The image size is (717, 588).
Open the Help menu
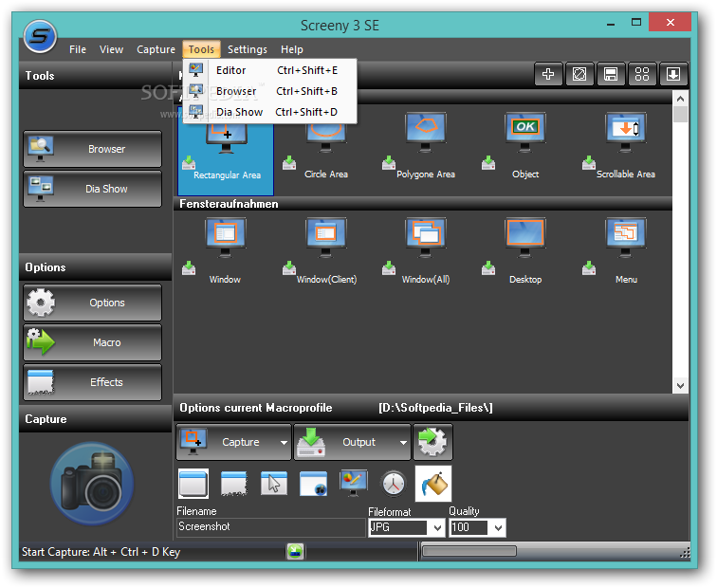tap(292, 49)
